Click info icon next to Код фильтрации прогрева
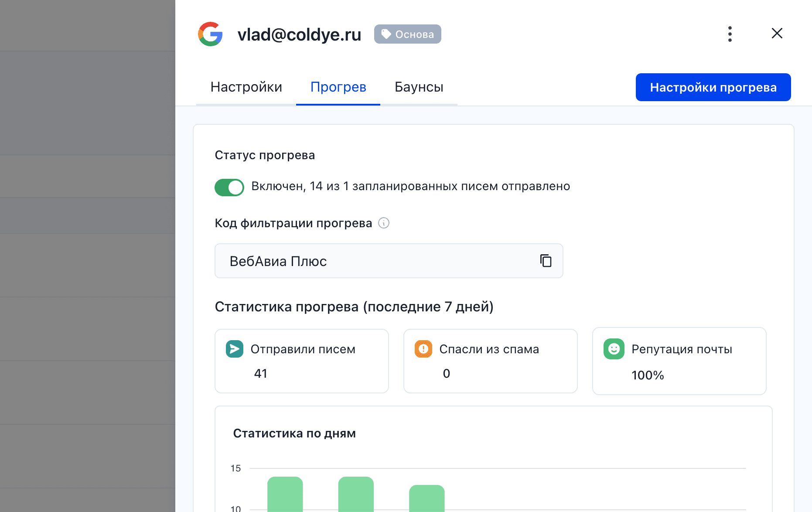 click(384, 223)
